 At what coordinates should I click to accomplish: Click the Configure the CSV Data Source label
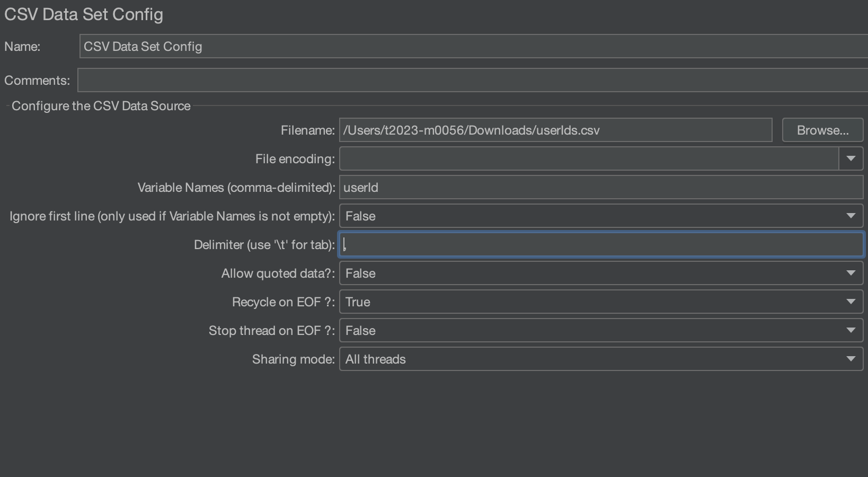point(101,106)
